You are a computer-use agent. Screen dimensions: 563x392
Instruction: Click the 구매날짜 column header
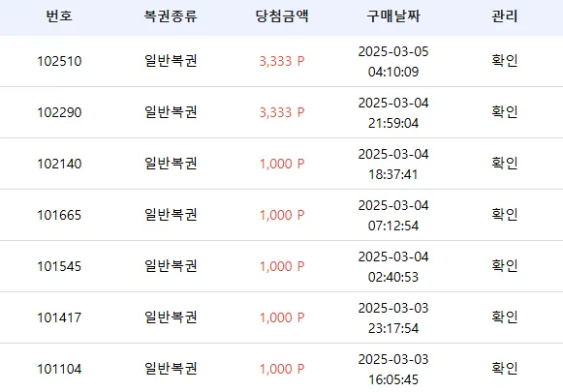pyautogui.click(x=393, y=16)
